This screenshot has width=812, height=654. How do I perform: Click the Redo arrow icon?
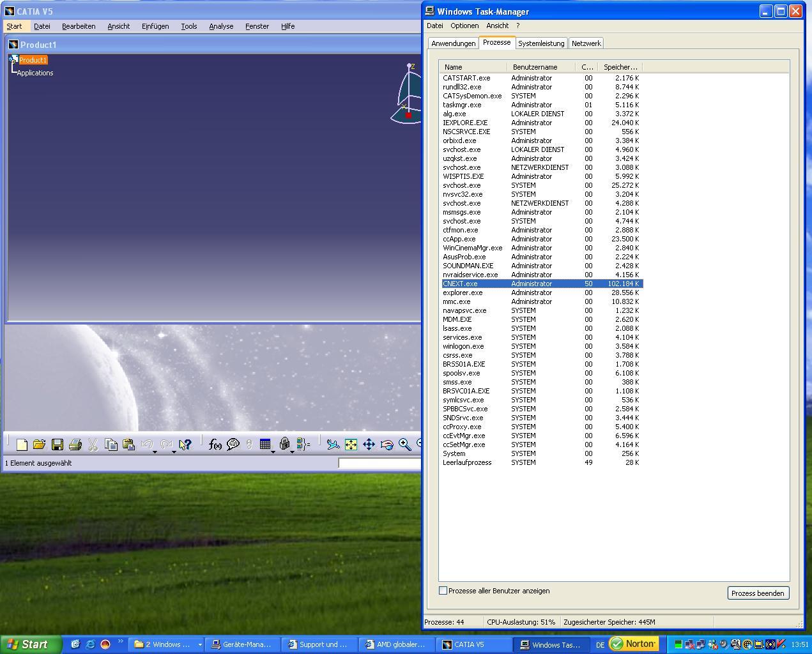[x=166, y=445]
